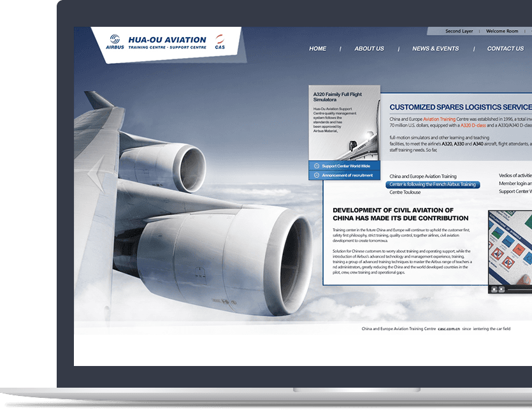Open the Welcome Room tab
This screenshot has height=410, width=532.
(x=502, y=31)
